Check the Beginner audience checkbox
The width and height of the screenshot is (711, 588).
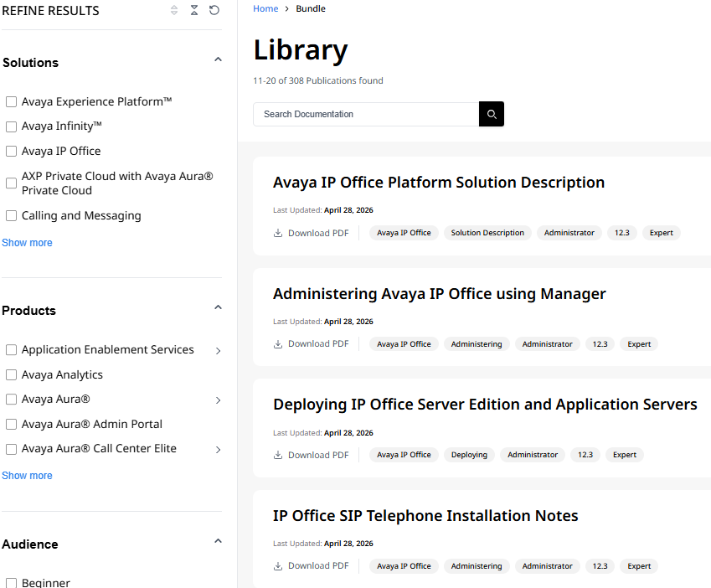pyautogui.click(x=12, y=583)
